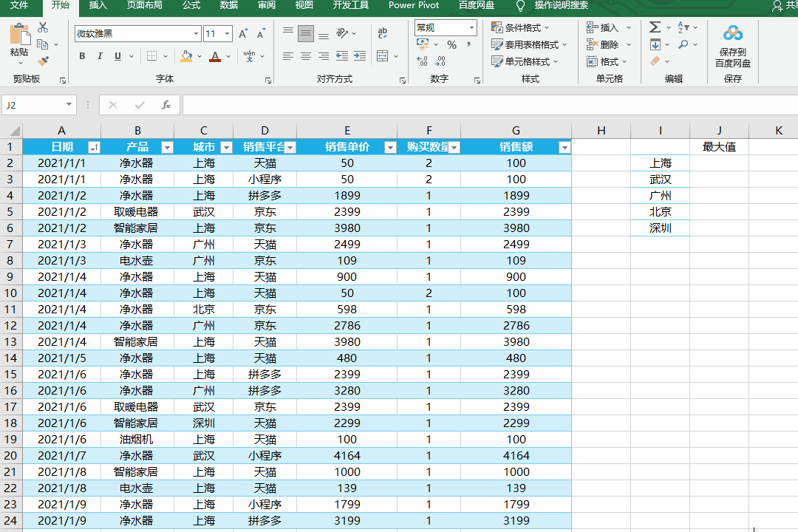The height and width of the screenshot is (532, 798).
Task: Click the fill color paint bucket swatch
Action: pos(186,56)
